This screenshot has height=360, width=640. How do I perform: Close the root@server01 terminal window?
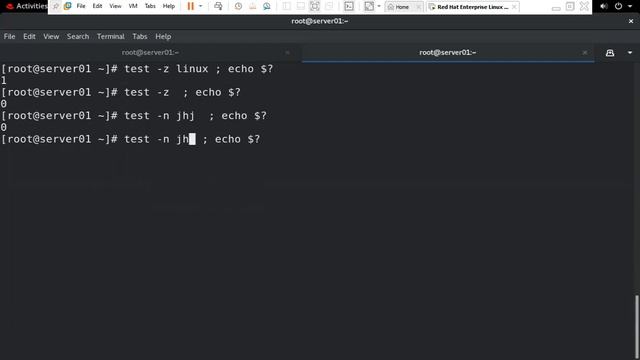[631, 21]
